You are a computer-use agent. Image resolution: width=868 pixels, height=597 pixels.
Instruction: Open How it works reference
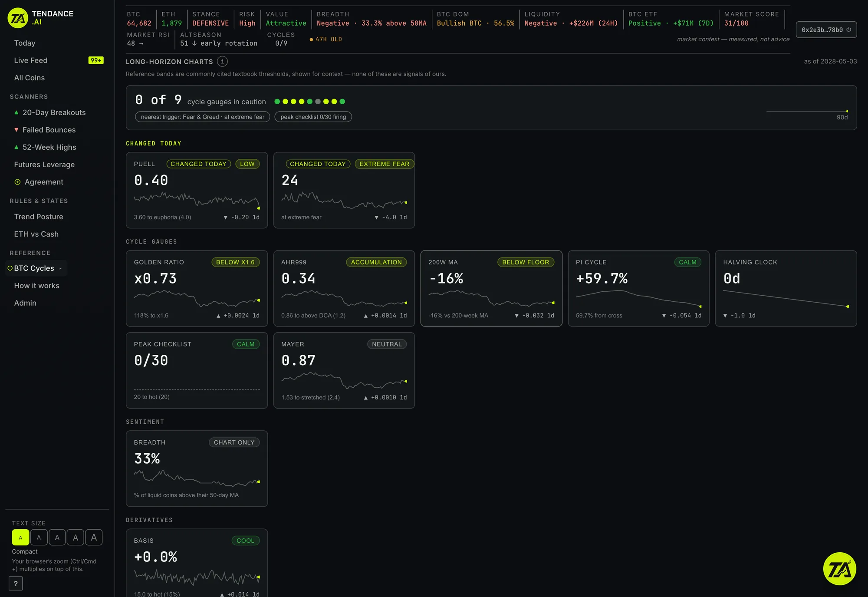coord(37,286)
